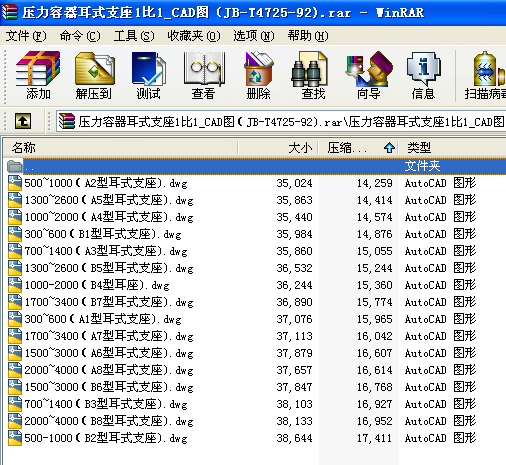Select the parent folder '..' icon
This screenshot has height=465, width=506.
pos(15,166)
